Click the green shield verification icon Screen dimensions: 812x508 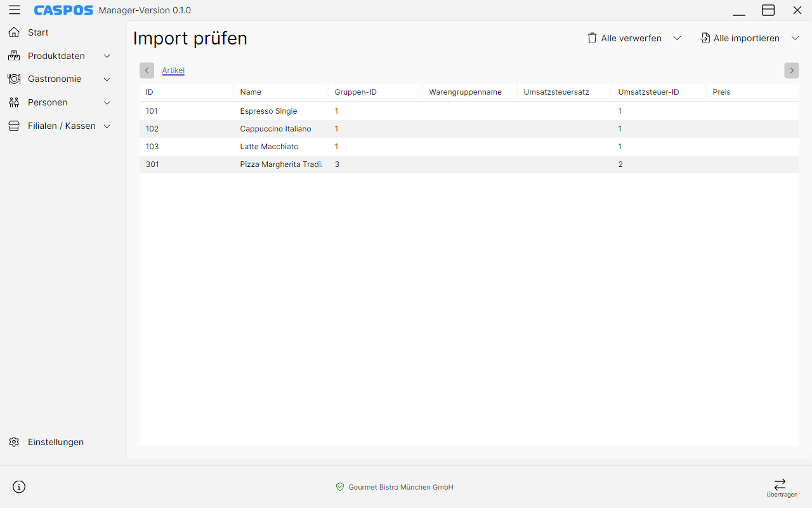pos(340,487)
